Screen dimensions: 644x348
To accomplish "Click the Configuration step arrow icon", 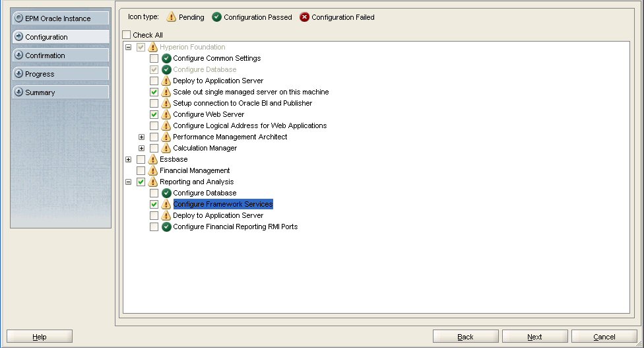I will point(18,36).
